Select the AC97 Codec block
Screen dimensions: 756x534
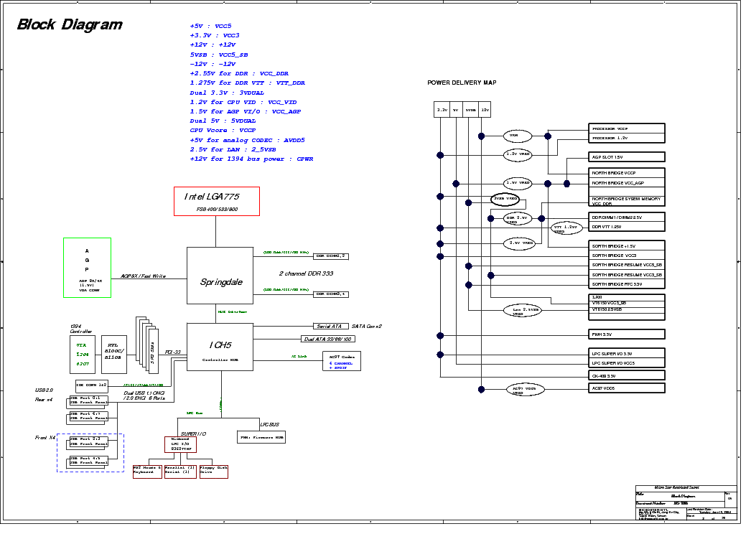[x=342, y=361]
